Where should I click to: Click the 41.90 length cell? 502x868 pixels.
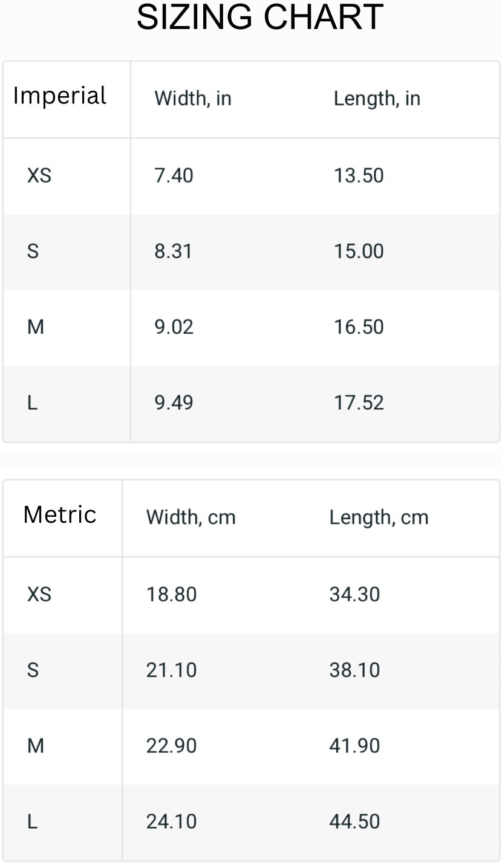pos(354,746)
